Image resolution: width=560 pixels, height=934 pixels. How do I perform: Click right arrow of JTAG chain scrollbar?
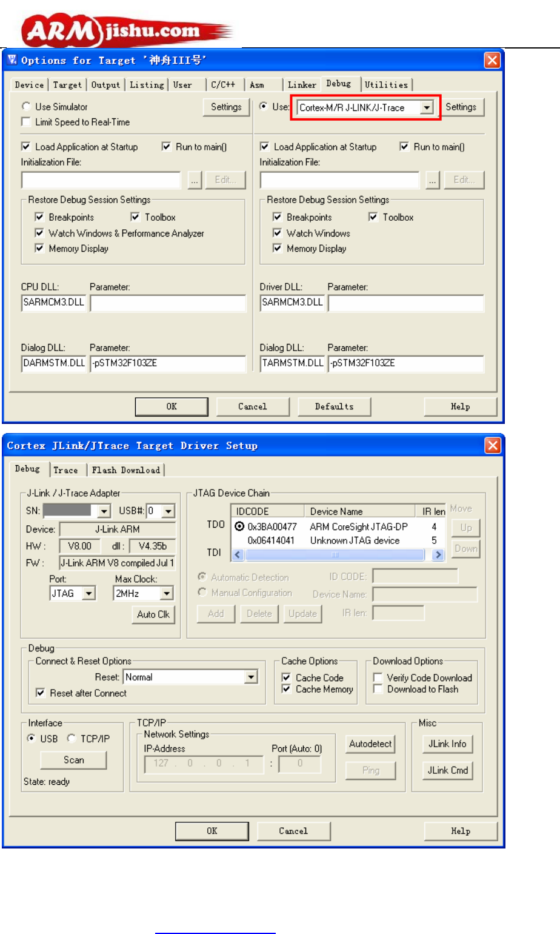tap(438, 554)
